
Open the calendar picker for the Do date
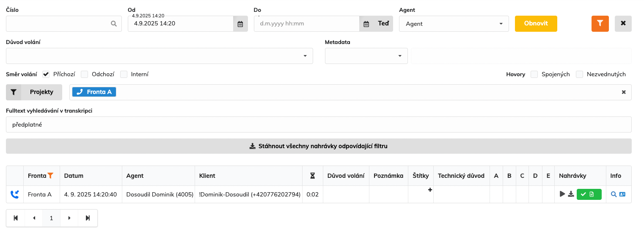tap(366, 24)
